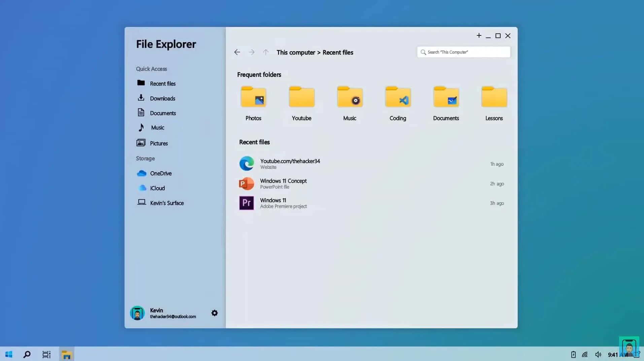This screenshot has height=361, width=644.
Task: Go forward with the right arrow
Action: [251, 52]
